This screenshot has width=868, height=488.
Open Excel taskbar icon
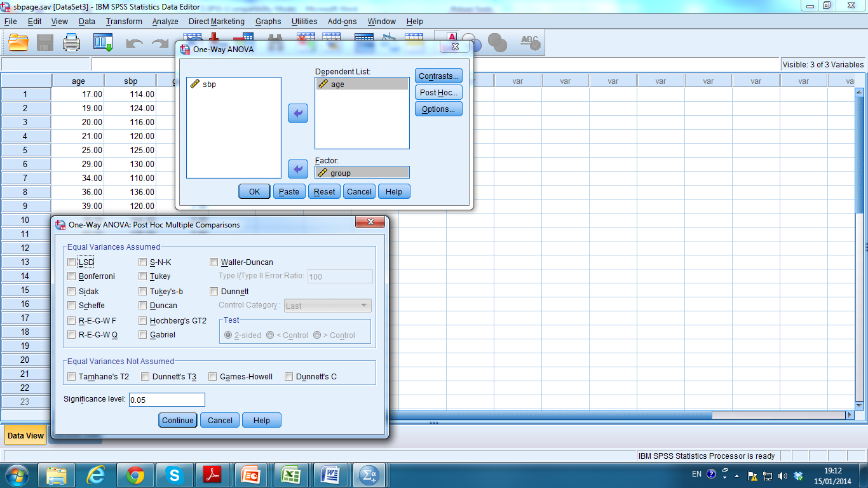click(x=291, y=475)
